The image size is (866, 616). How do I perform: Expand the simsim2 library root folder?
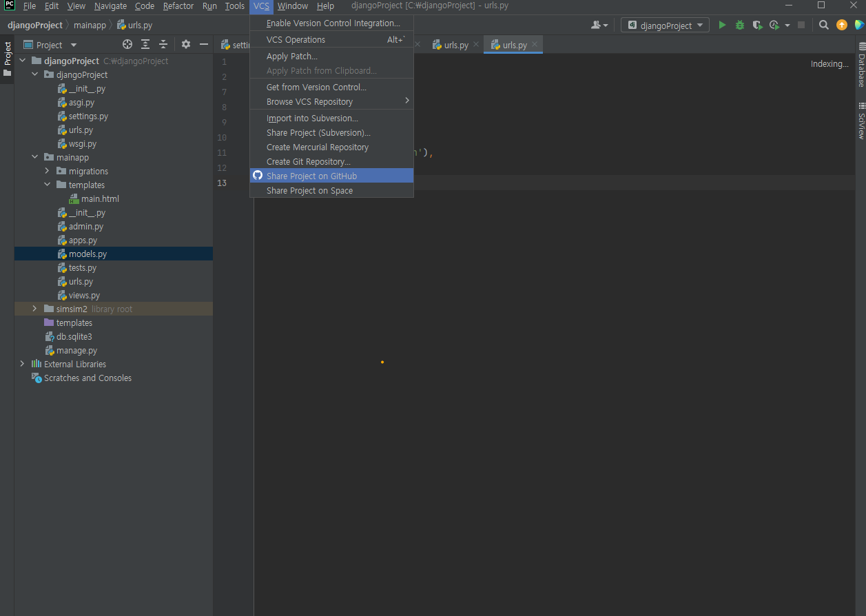35,309
